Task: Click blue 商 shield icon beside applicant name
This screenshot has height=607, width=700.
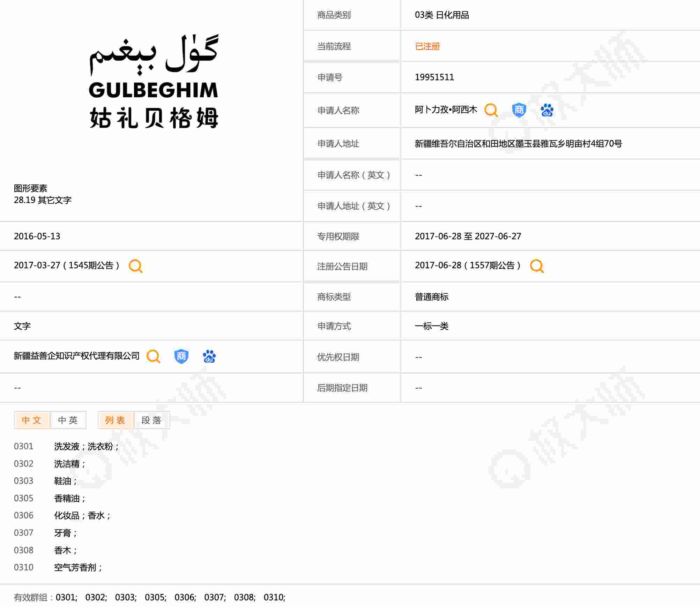Action: coord(519,110)
